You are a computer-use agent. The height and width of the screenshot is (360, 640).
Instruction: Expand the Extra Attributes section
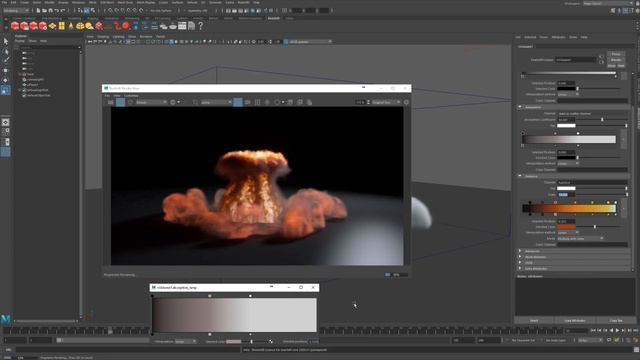click(x=520, y=268)
